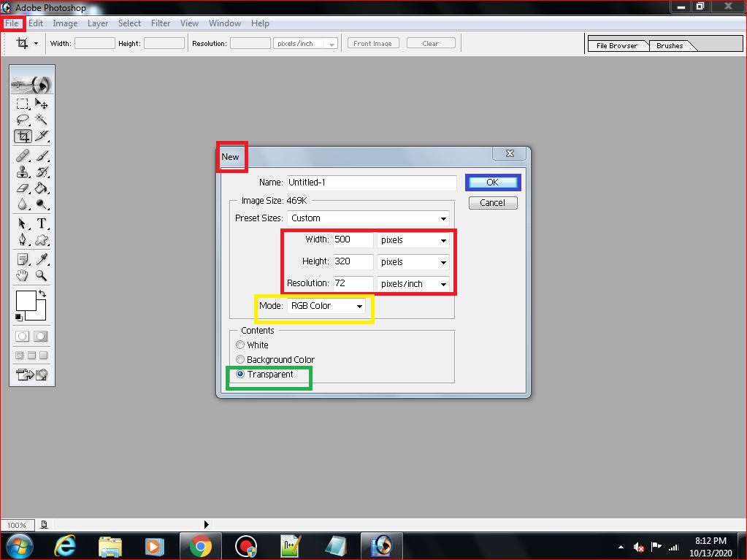
Task: Select the Hand tool
Action: pos(23,276)
